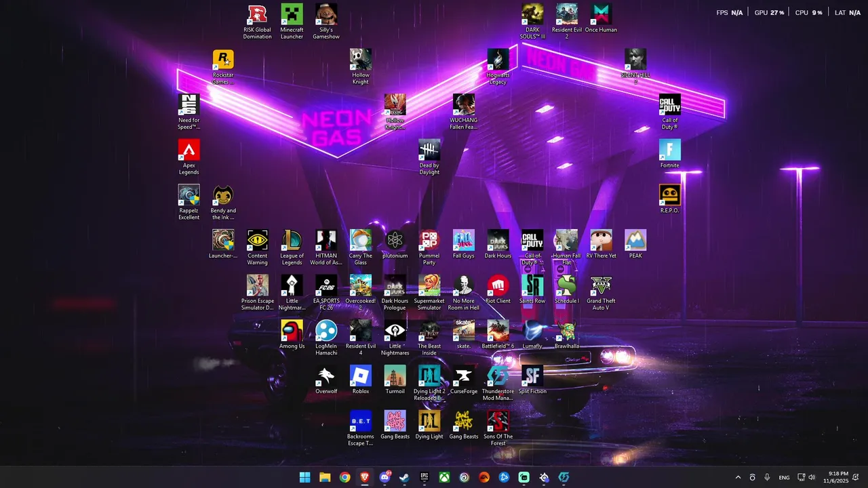This screenshot has height=488, width=868.
Task: Select the Split Fiction icon
Action: pyautogui.click(x=532, y=380)
